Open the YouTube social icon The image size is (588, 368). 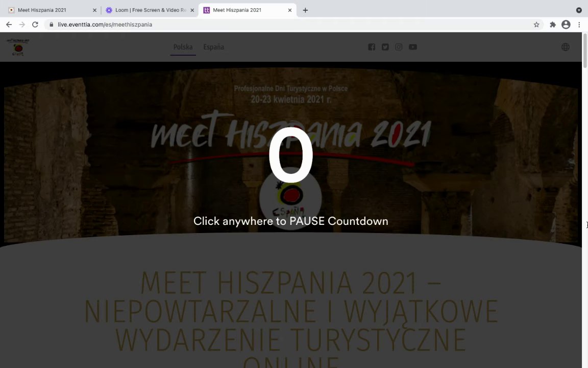(x=413, y=47)
